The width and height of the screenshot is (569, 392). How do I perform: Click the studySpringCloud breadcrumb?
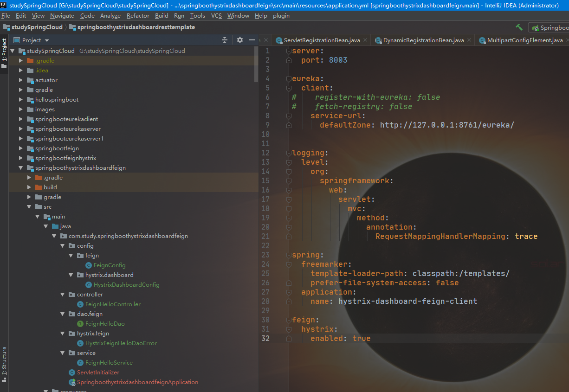pyautogui.click(x=32, y=27)
